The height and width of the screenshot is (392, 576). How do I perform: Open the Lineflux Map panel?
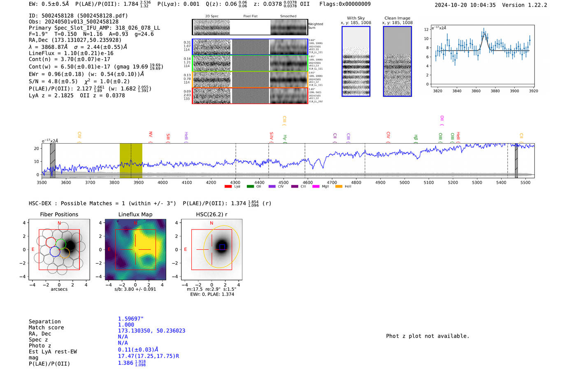135,249
